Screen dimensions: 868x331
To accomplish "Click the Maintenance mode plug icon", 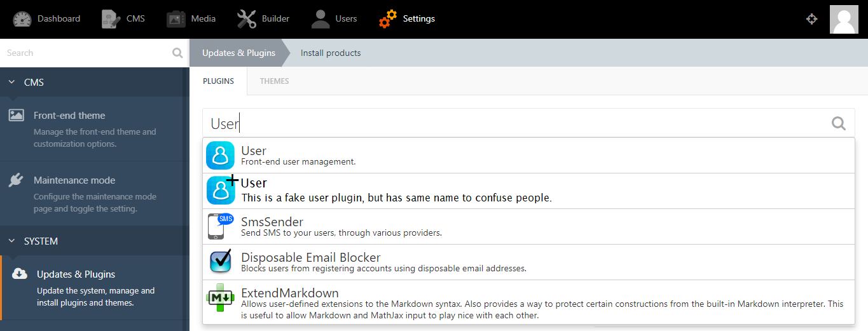I will (17, 180).
